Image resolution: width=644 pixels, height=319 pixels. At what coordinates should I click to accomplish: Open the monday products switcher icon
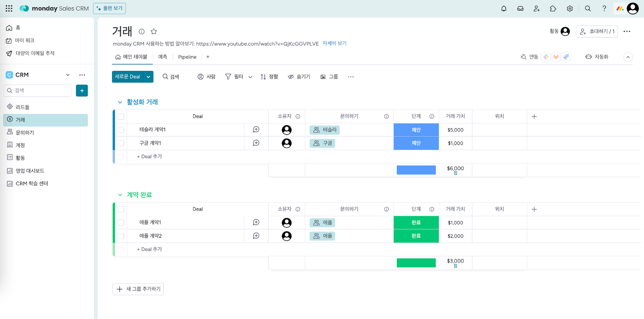point(620,8)
